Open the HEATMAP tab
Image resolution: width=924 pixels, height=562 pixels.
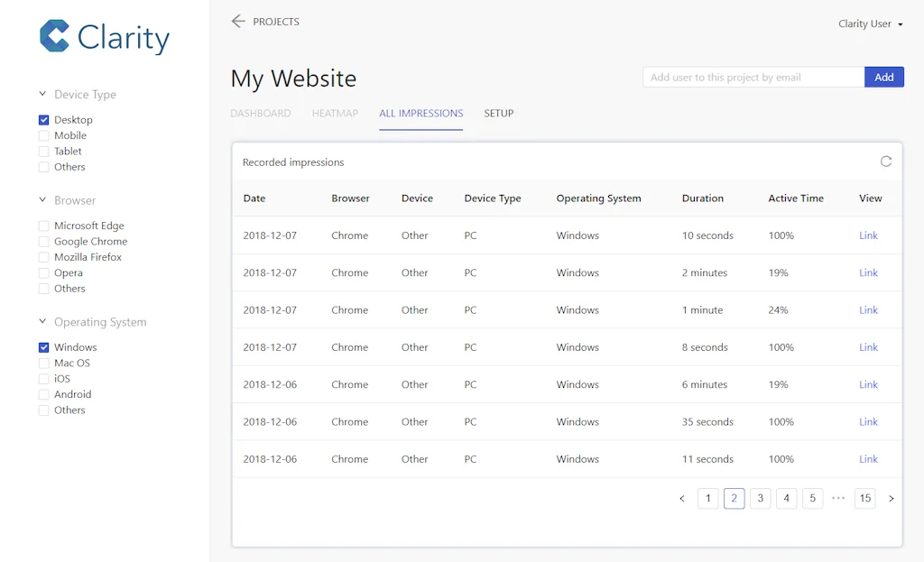tap(335, 114)
